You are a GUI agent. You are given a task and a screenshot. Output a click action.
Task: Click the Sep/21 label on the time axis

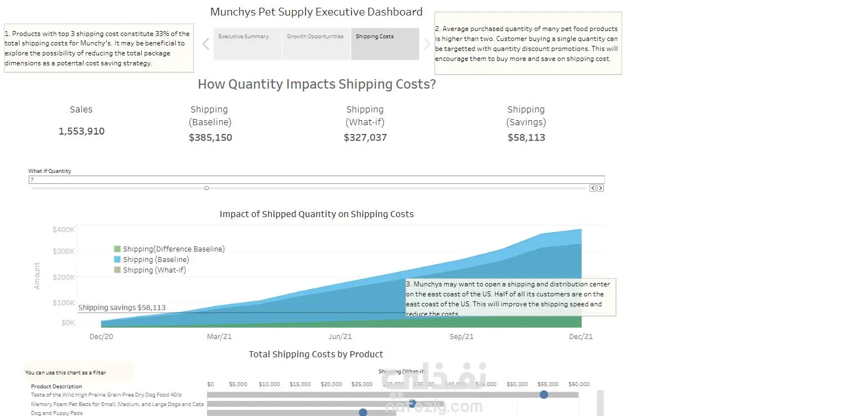click(461, 337)
